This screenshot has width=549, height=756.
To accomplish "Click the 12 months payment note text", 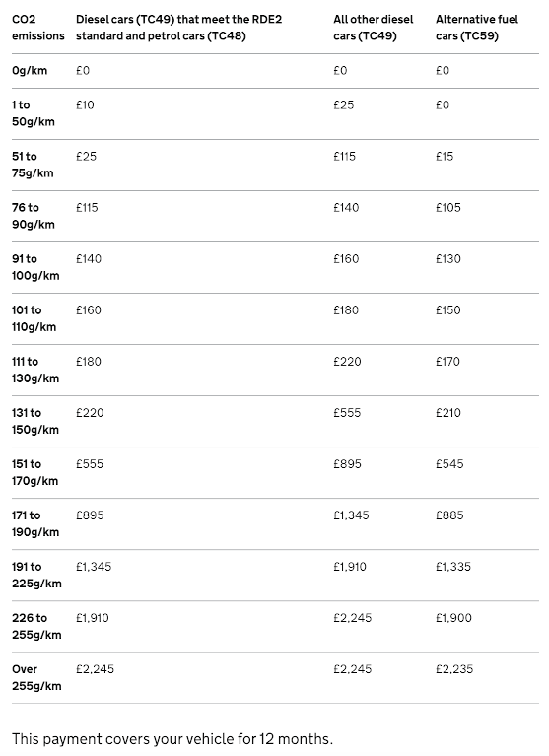I will tap(172, 738).
